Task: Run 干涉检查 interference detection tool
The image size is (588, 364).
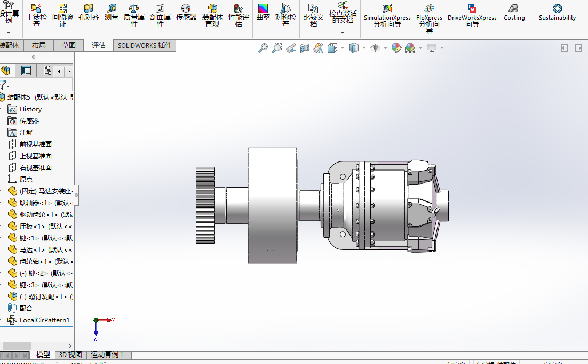Action: (x=36, y=15)
